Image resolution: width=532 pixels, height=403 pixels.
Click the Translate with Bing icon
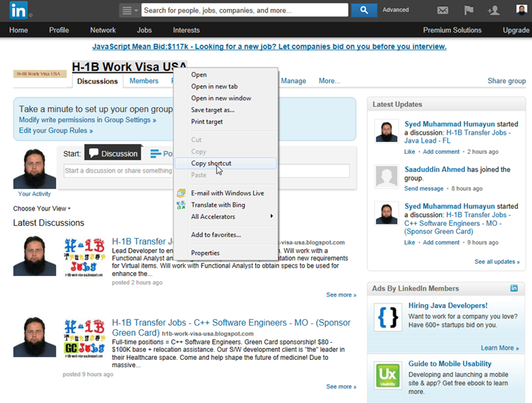point(182,204)
